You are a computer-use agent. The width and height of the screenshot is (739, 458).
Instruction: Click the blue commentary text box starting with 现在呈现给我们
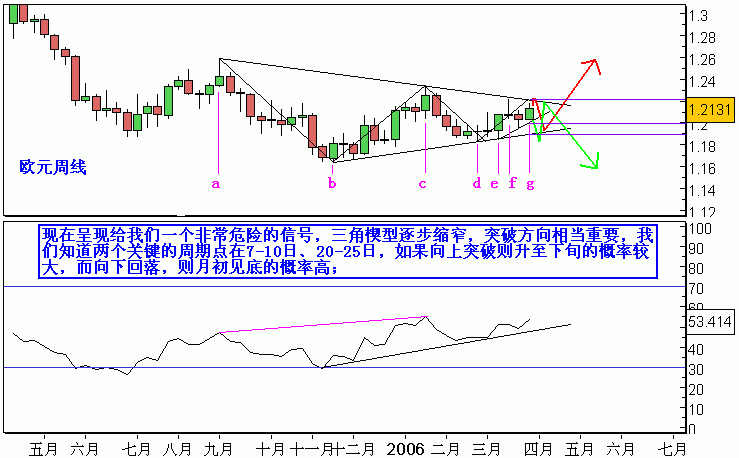click(347, 251)
